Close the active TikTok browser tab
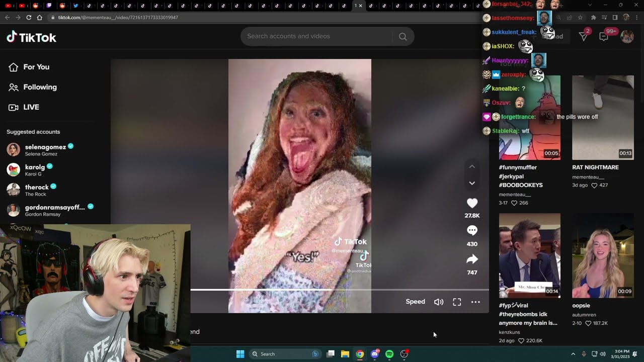 361,6
